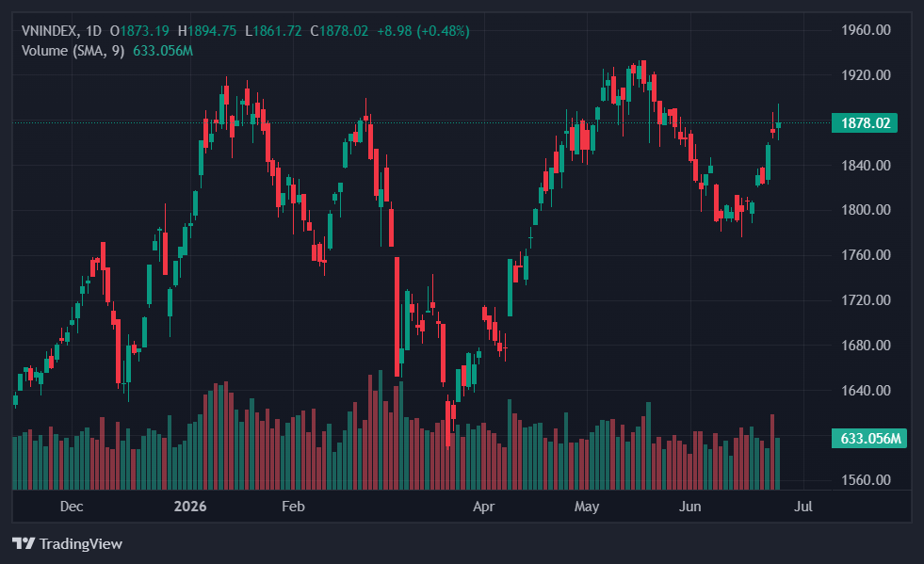924x564 pixels.
Task: Select the VNINDEX symbol title
Action: (x=50, y=31)
